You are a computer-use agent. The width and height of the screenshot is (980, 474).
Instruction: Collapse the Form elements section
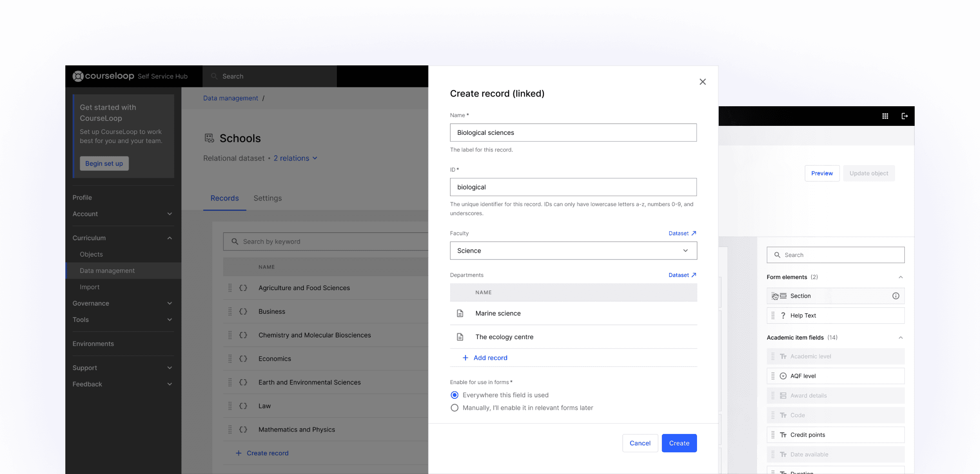[900, 277]
